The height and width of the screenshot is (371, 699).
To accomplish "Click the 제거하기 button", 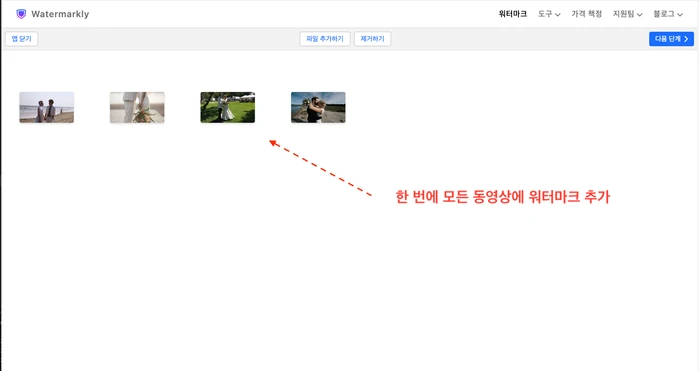I will tap(372, 39).
